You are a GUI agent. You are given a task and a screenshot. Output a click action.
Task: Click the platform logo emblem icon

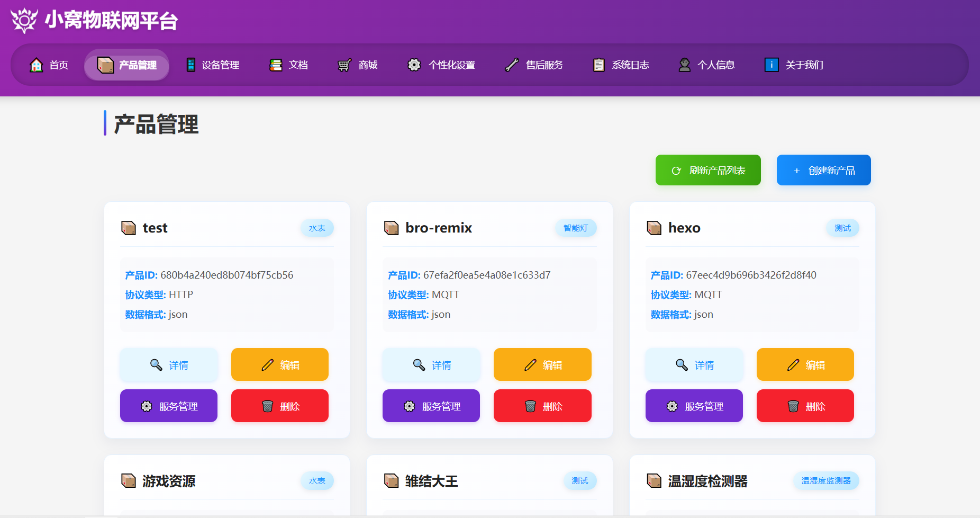pyautogui.click(x=24, y=21)
